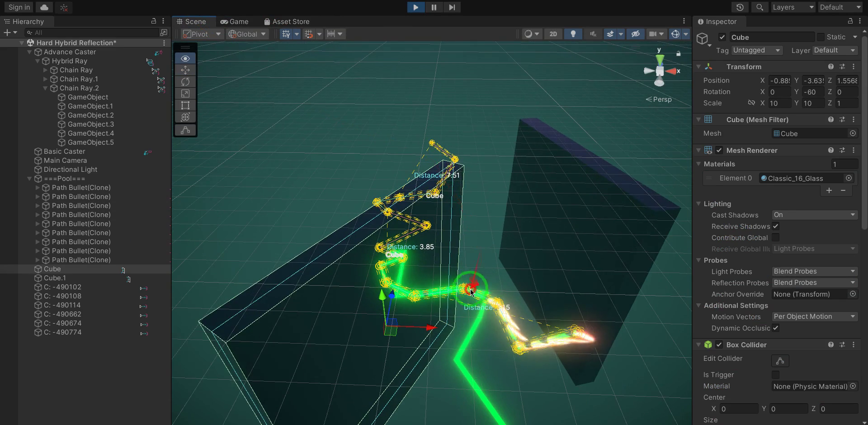Switch to the Asset Store tab
The image size is (868, 425).
click(287, 21)
